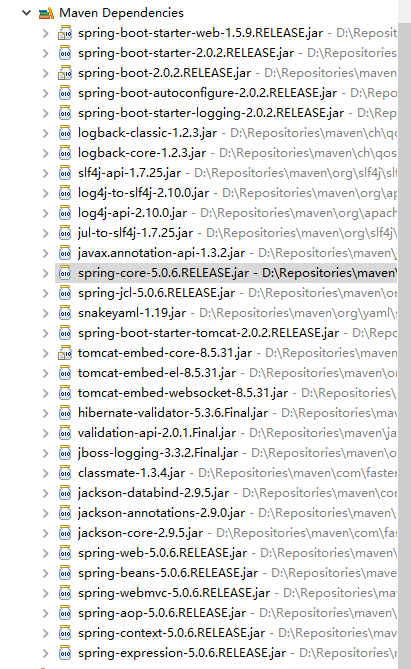Expand spring-expression-5.0.6.RELEASE.jar node
This screenshot has width=411, height=669.
point(46,653)
